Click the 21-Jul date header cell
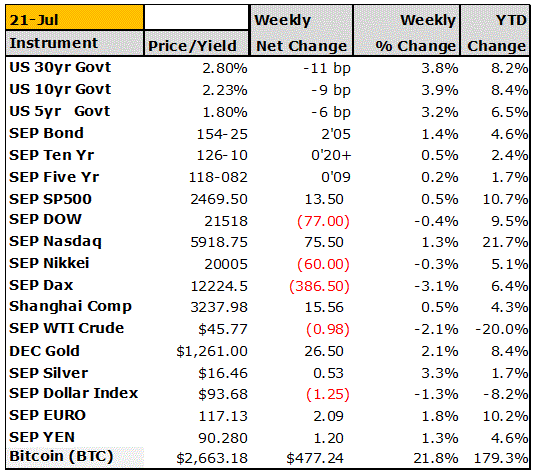Screen dimensions: 533x472 pyautogui.click(x=75, y=18)
